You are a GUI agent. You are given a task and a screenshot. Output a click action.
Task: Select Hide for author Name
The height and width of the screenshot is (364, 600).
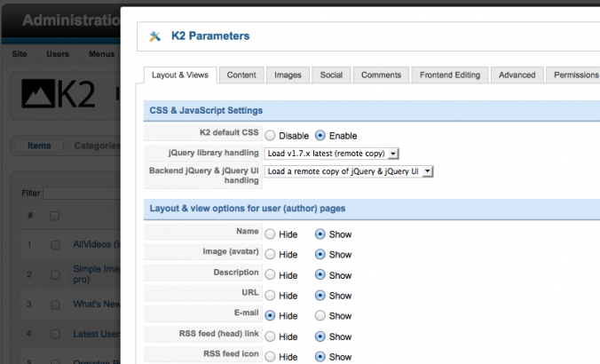coord(270,234)
